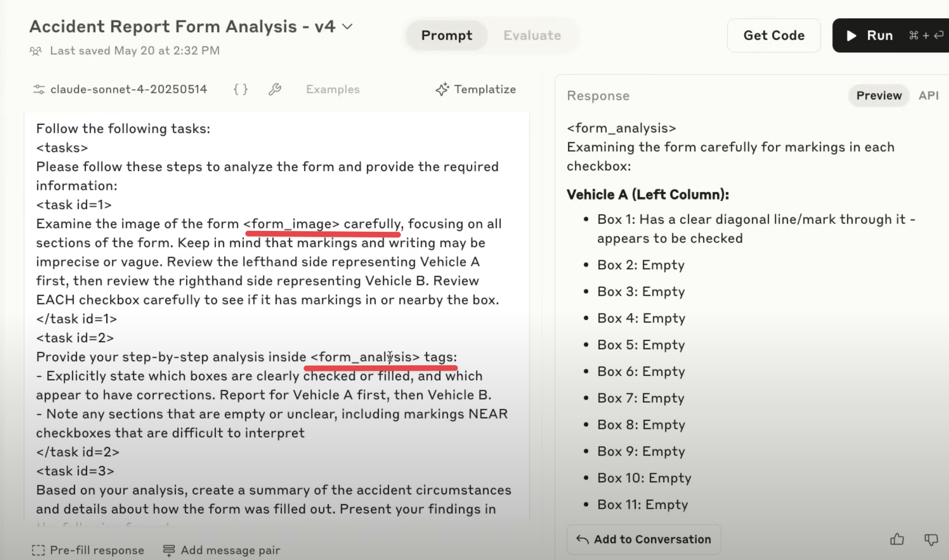
Task: Click the model settings sliders icon
Action: click(x=39, y=89)
